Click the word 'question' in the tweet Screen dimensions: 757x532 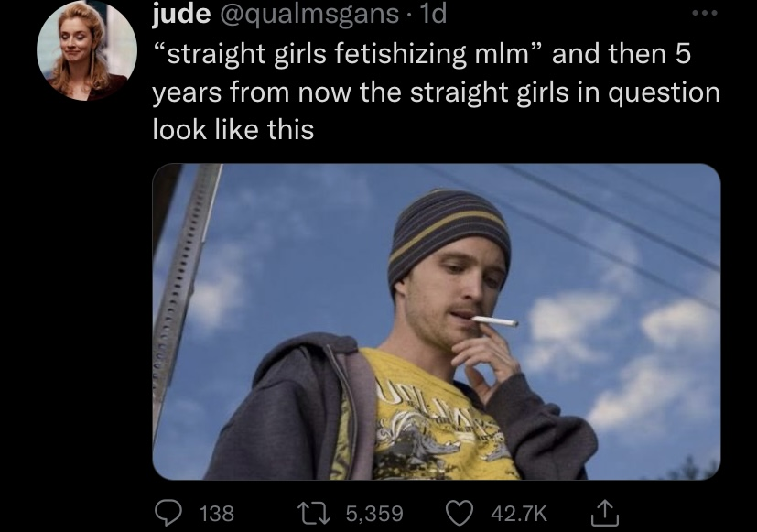click(x=664, y=93)
